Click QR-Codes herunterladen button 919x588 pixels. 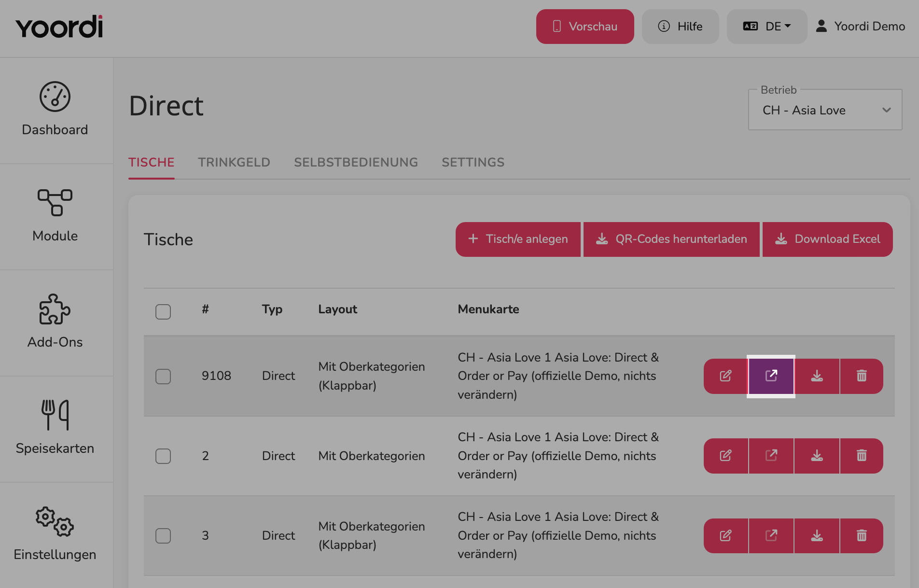671,239
